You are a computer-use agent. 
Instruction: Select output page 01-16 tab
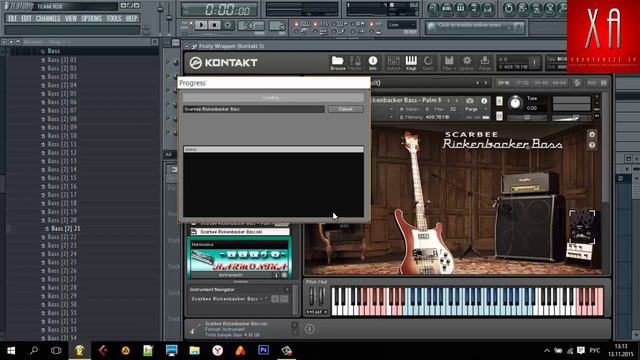pyautogui.click(x=504, y=83)
